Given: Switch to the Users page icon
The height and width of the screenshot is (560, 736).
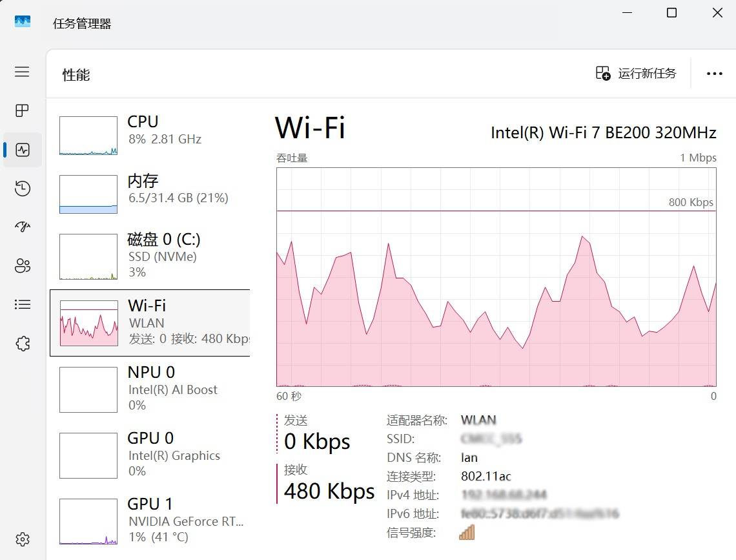Looking at the screenshot, I should [23, 265].
